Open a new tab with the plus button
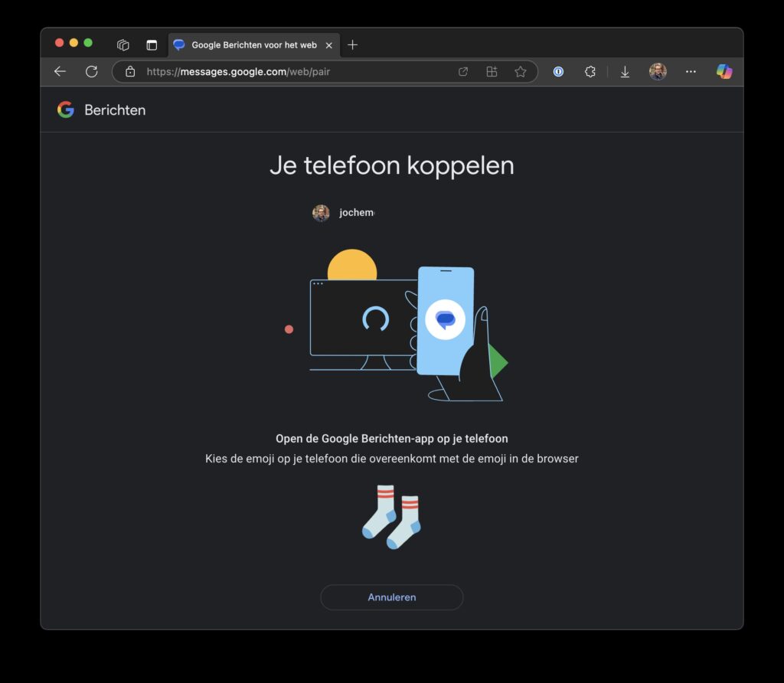 tap(352, 45)
